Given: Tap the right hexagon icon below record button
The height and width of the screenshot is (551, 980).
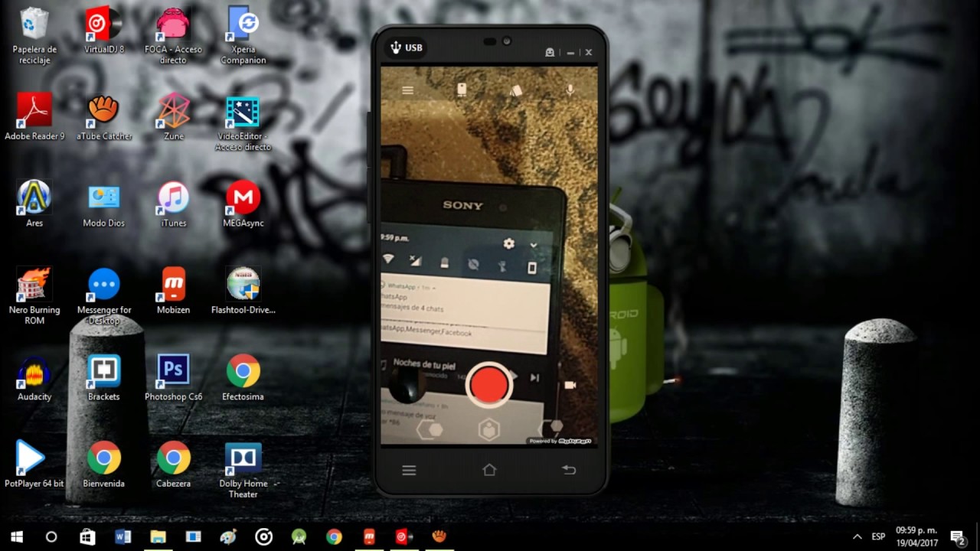Looking at the screenshot, I should pos(550,429).
